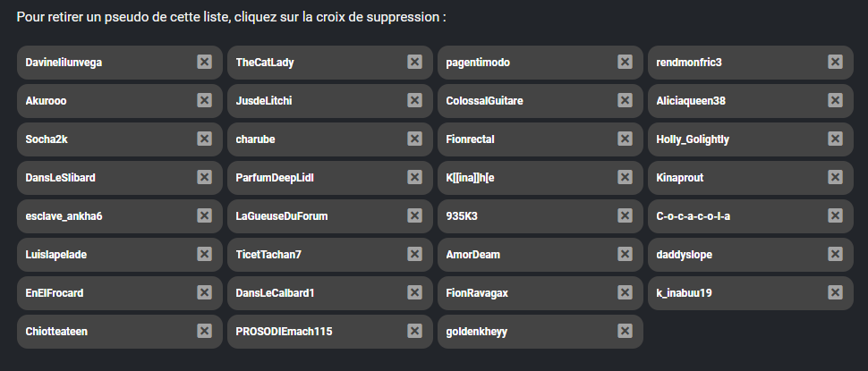Select the PROSODIEmach115 pseudo entry
The image size is (868, 371).
[x=285, y=332]
